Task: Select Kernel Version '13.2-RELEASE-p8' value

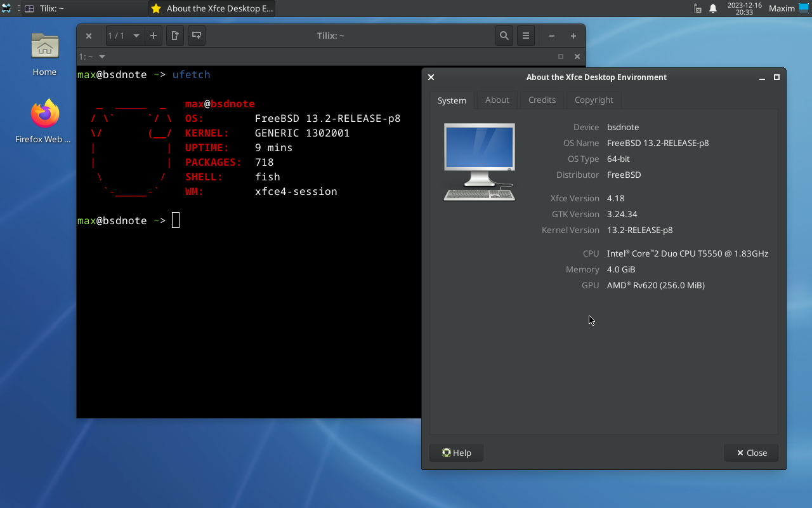Action: (639, 230)
